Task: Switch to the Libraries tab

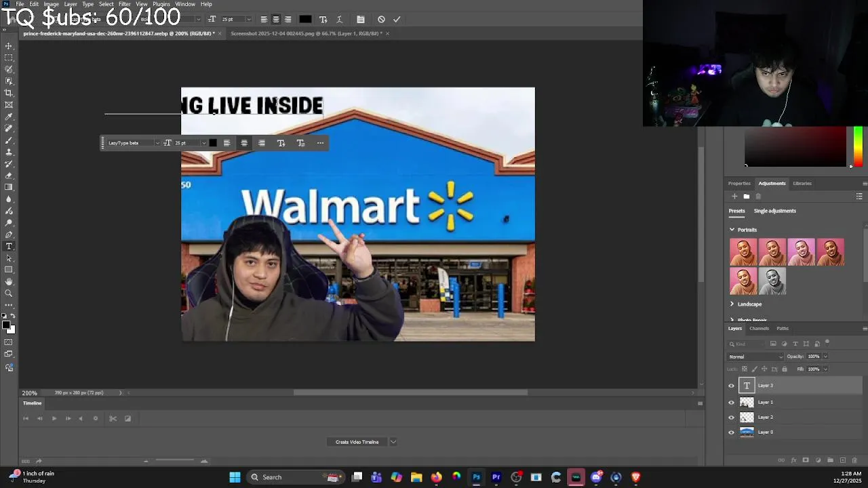Action: tap(802, 184)
